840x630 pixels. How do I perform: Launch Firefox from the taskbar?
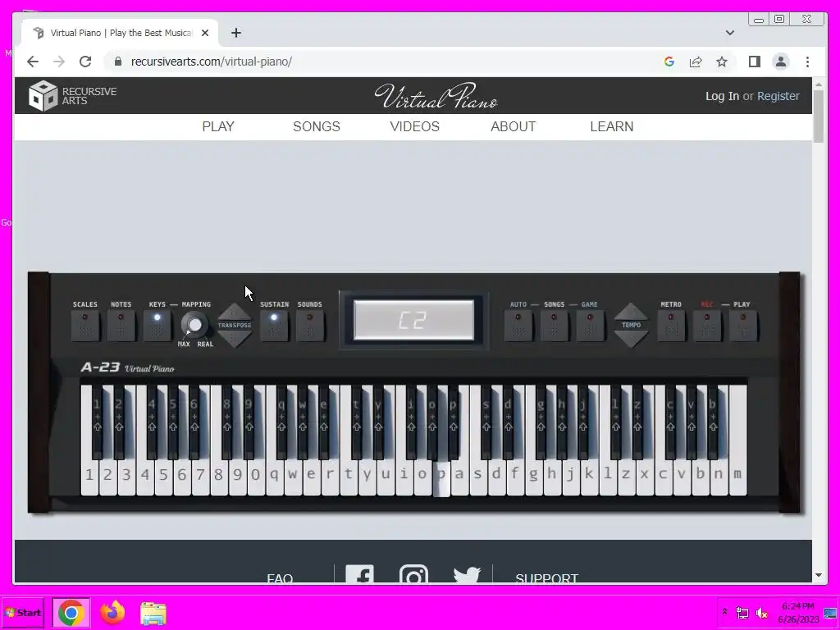112,612
